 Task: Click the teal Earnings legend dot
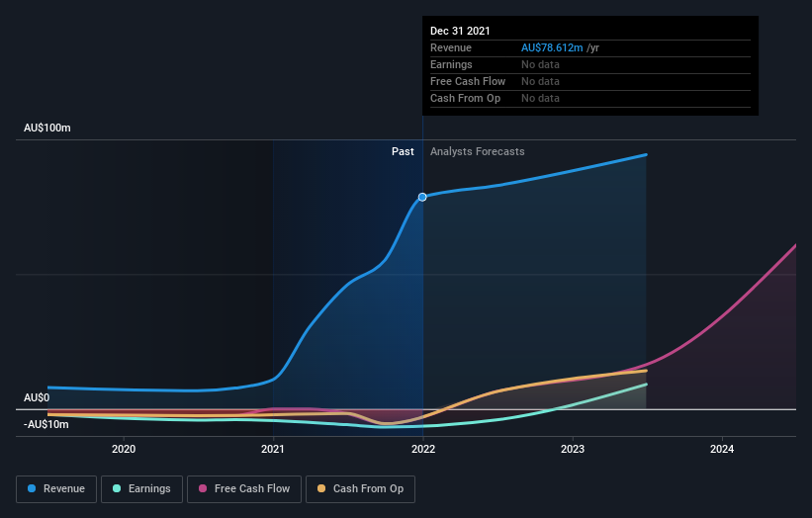[117, 488]
